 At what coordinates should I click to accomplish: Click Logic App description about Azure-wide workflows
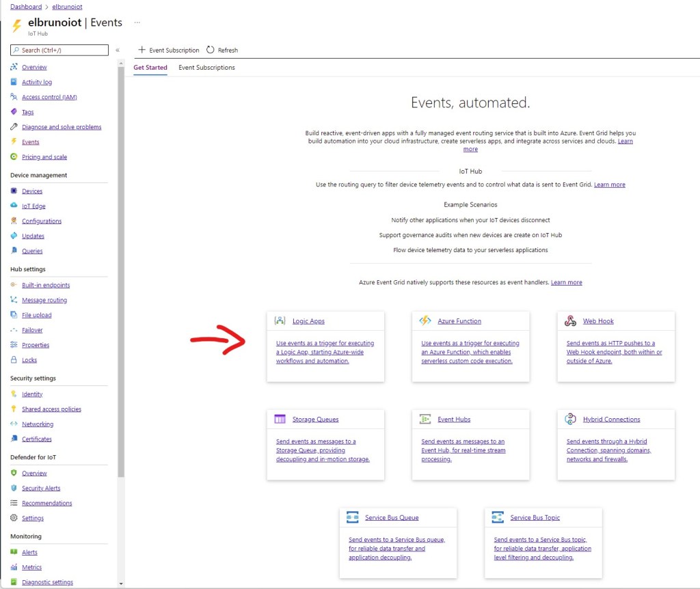click(325, 352)
